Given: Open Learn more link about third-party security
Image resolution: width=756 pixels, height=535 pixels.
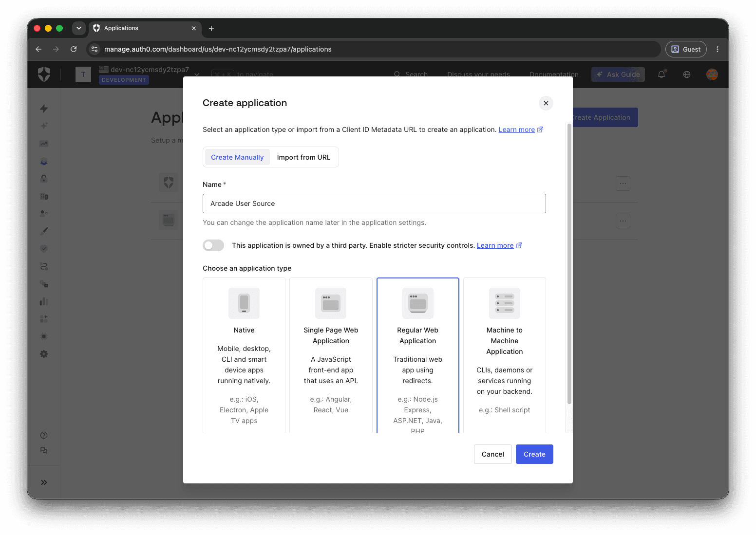Looking at the screenshot, I should click(x=499, y=245).
